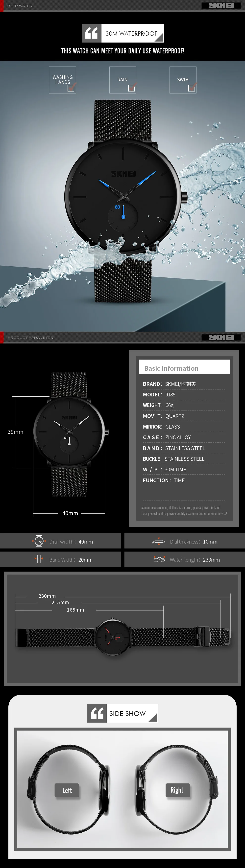Click the Watch length: 230mm text
The height and width of the screenshot is (868, 245).
pyautogui.click(x=195, y=560)
